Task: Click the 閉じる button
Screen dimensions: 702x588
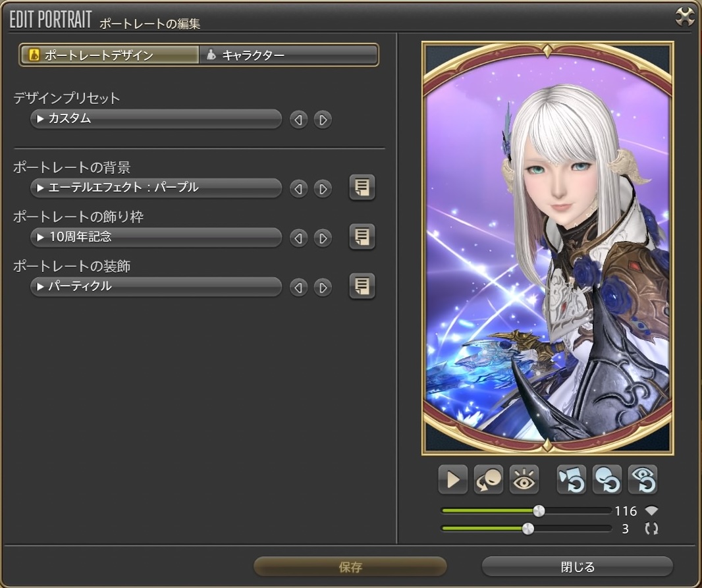Action: [577, 567]
